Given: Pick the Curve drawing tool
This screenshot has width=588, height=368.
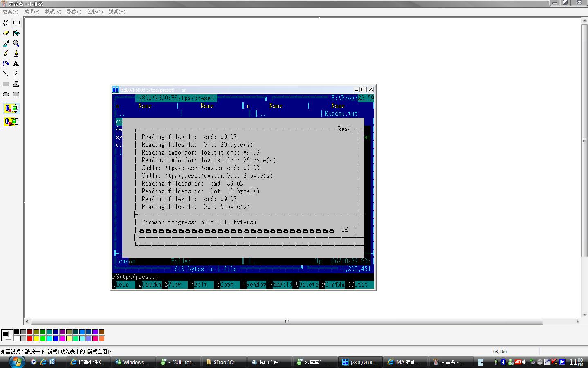Looking at the screenshot, I should click(x=16, y=74).
